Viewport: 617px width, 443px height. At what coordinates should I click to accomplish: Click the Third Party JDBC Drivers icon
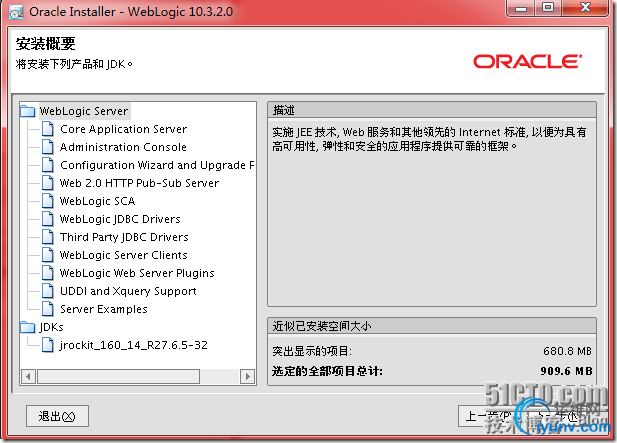(48, 237)
